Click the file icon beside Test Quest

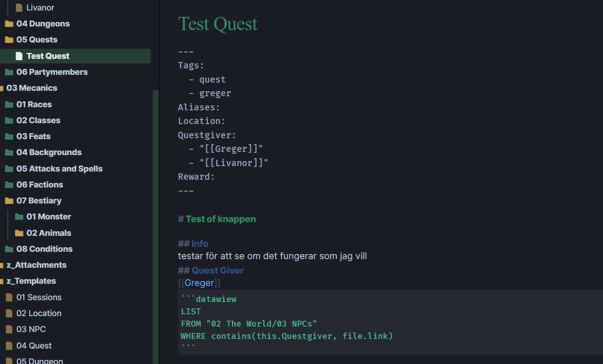coord(19,56)
